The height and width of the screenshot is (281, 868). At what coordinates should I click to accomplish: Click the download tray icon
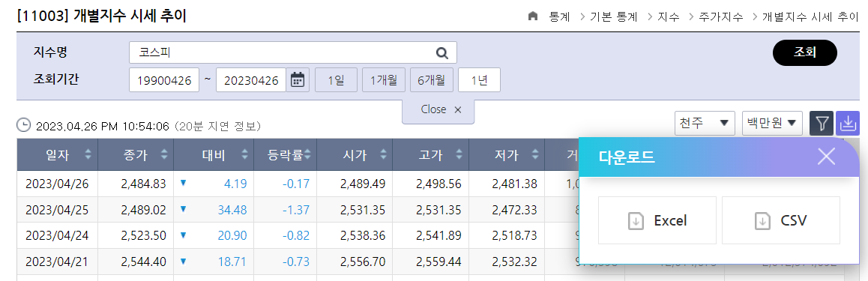tap(848, 124)
